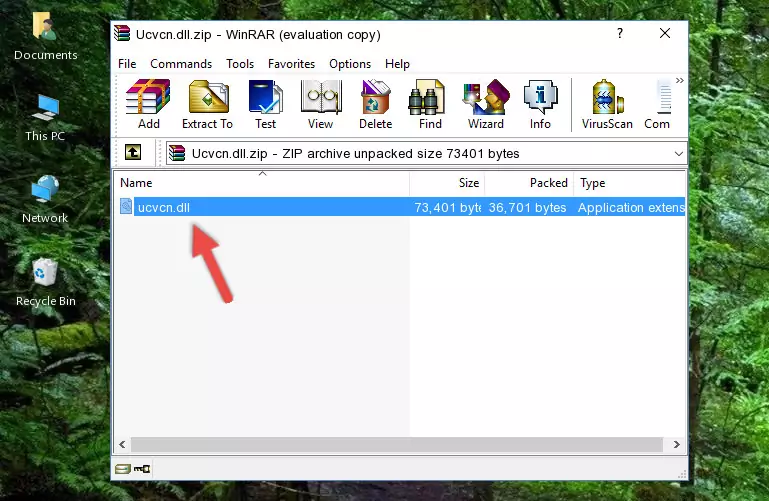Select the Recycle Bin desktop icon
This screenshot has width=769, height=501.
pos(45,283)
